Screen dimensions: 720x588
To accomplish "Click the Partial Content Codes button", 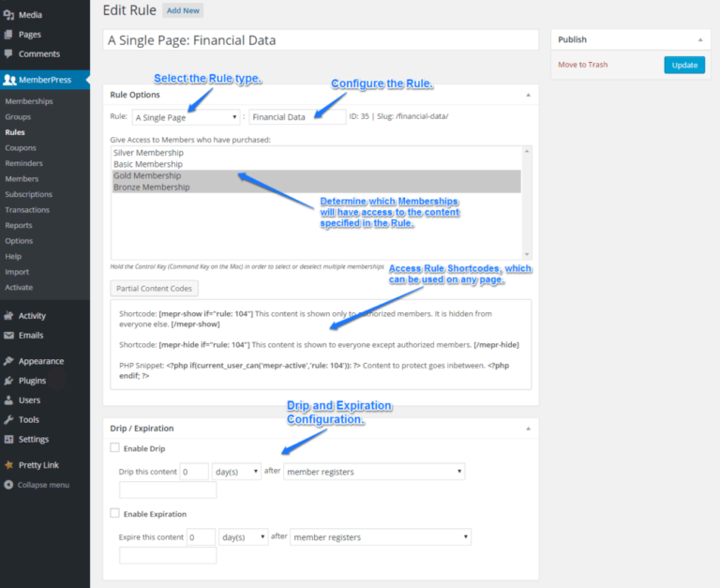I will tap(155, 289).
